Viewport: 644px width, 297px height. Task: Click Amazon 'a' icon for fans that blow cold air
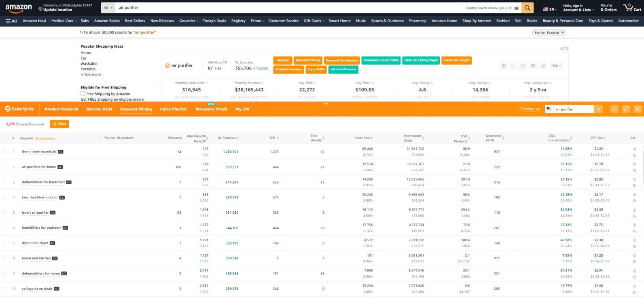tap(634, 194)
